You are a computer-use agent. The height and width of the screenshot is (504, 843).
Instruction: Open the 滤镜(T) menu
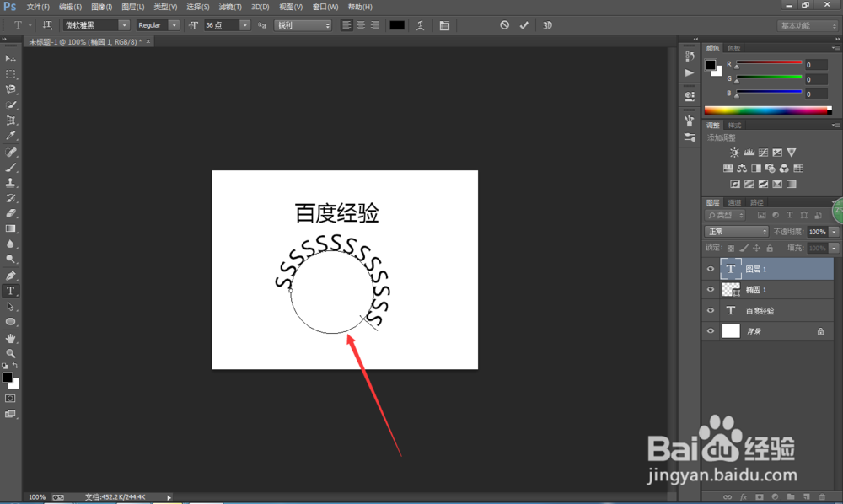tap(230, 7)
